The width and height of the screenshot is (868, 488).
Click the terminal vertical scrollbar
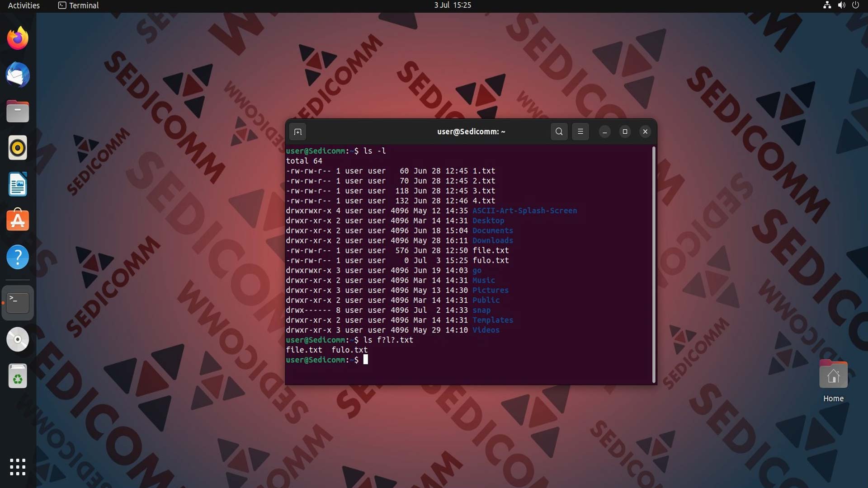point(654,264)
